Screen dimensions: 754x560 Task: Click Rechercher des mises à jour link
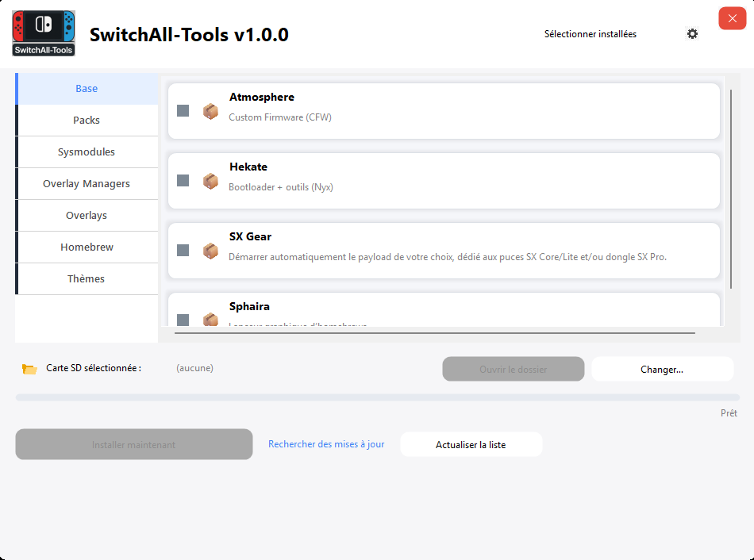click(326, 444)
